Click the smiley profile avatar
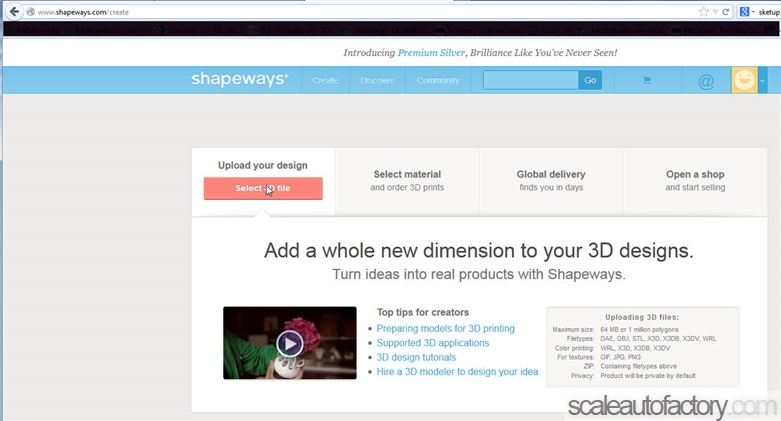This screenshot has width=781, height=421. coord(745,80)
